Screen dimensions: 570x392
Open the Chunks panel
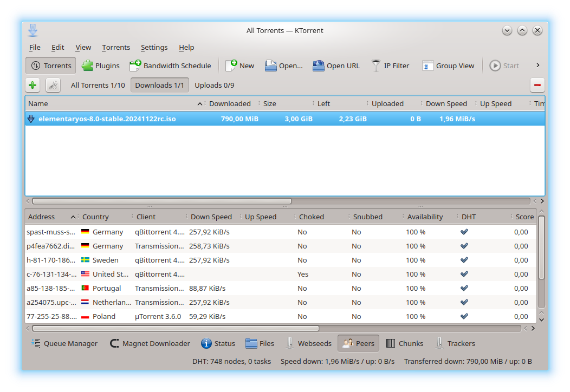[x=405, y=344]
